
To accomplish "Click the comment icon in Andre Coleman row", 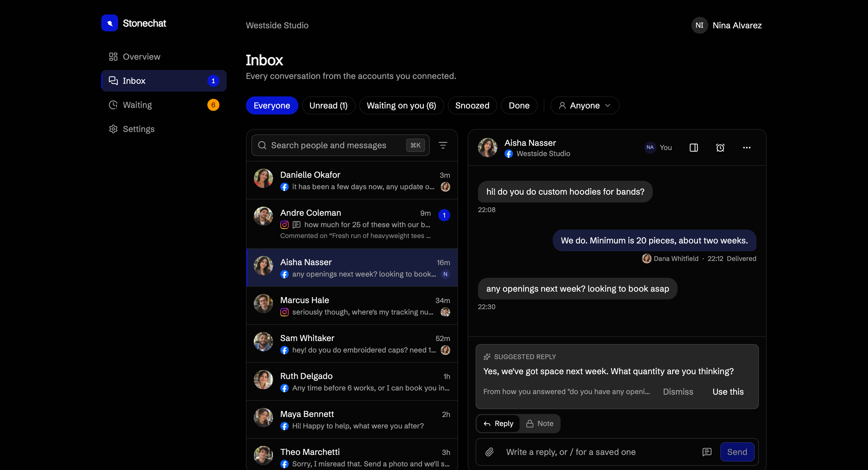I will coord(297,225).
